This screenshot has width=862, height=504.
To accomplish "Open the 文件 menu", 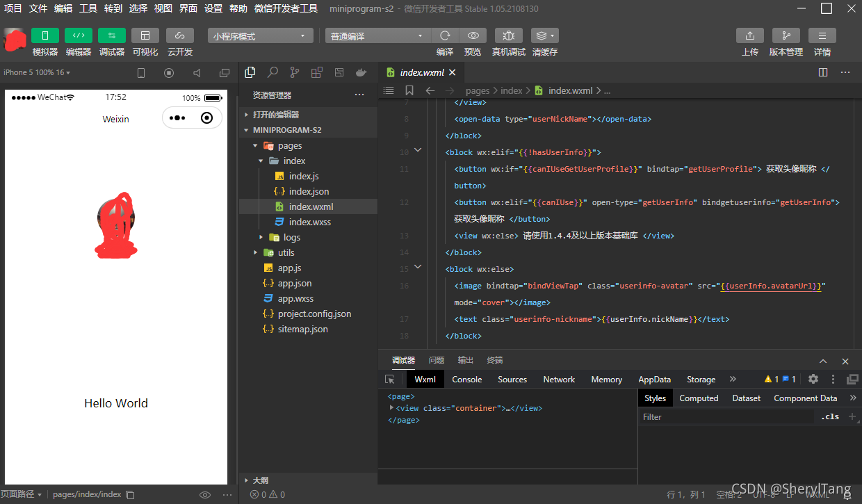I will coord(38,8).
